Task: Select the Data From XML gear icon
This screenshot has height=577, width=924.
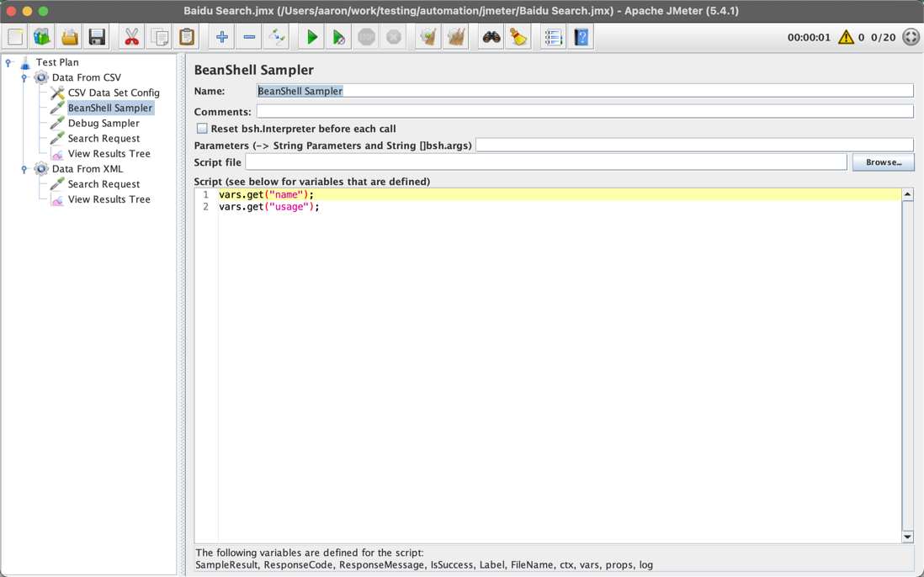Action: [x=41, y=169]
